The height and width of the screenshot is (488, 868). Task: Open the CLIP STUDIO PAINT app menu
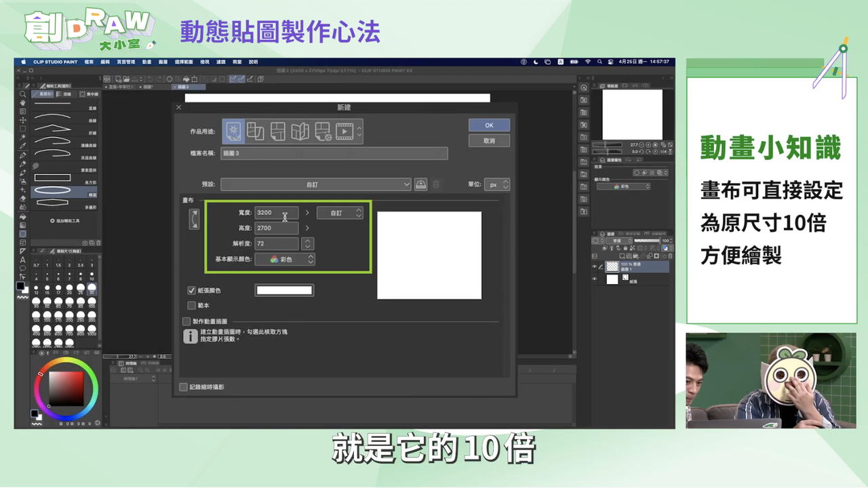coord(56,62)
